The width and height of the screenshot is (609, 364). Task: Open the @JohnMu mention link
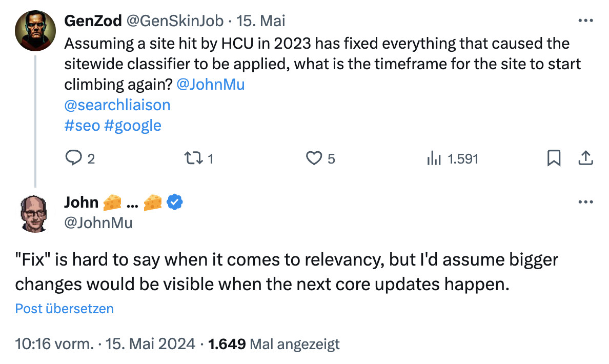(x=211, y=84)
